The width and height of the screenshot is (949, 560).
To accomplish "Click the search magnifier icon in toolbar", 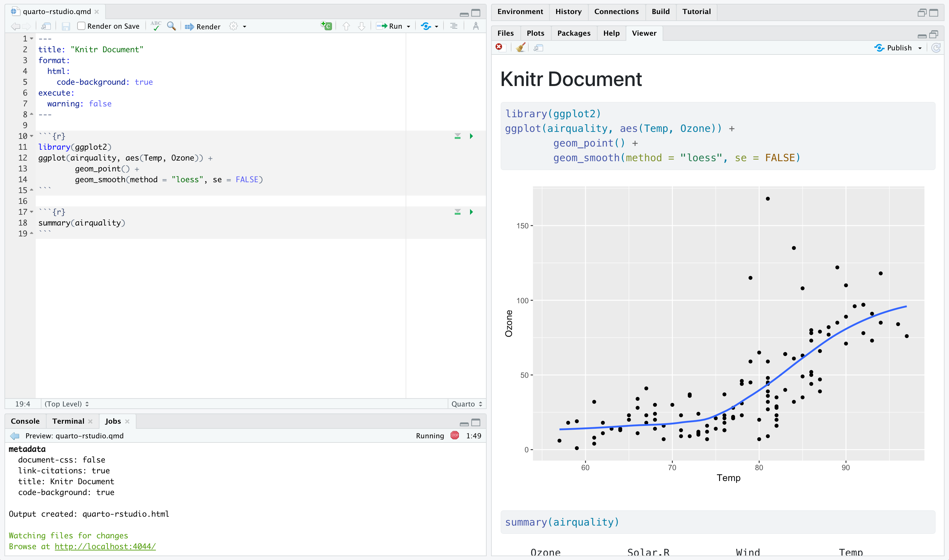I will pyautogui.click(x=170, y=27).
